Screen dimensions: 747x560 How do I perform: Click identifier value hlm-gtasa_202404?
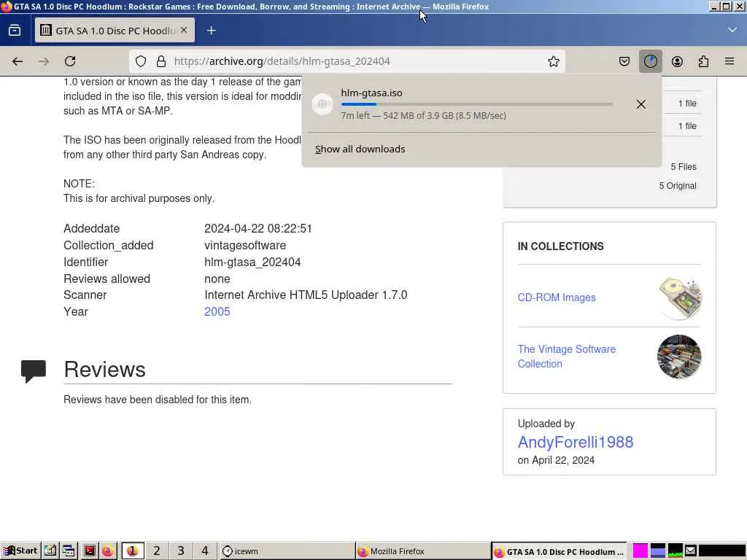[252, 262]
